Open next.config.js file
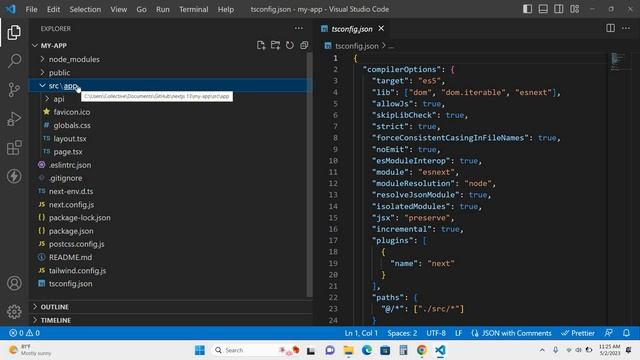The height and width of the screenshot is (360, 640). click(x=71, y=204)
